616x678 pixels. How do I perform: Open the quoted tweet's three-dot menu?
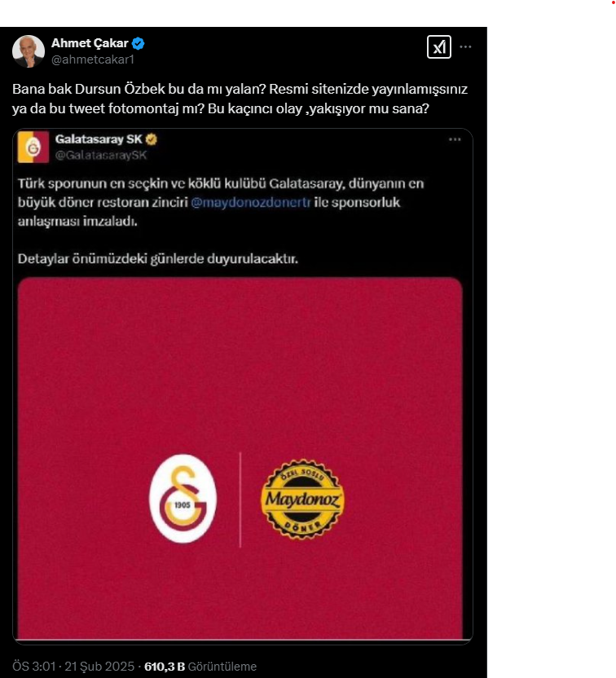[455, 140]
